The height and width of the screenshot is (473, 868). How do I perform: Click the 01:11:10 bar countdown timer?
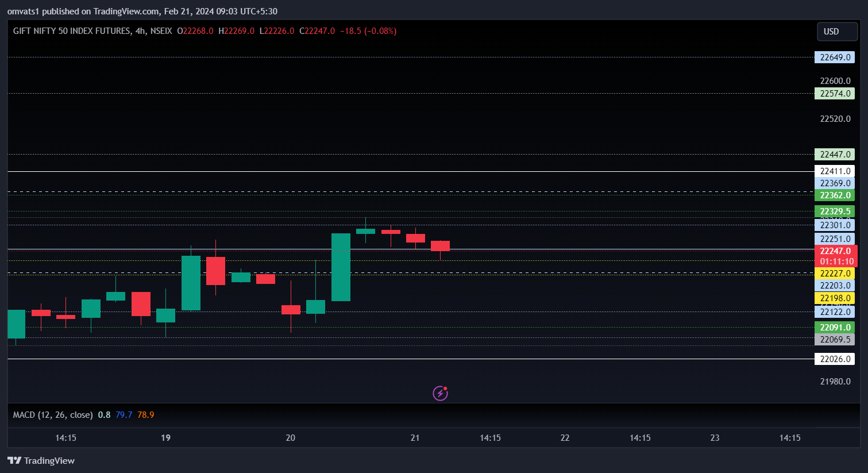tap(836, 262)
